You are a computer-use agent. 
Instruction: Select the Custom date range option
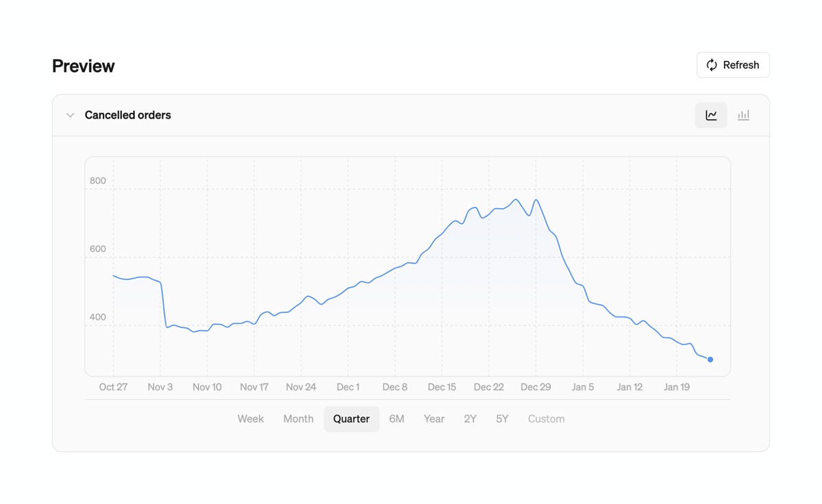click(546, 418)
